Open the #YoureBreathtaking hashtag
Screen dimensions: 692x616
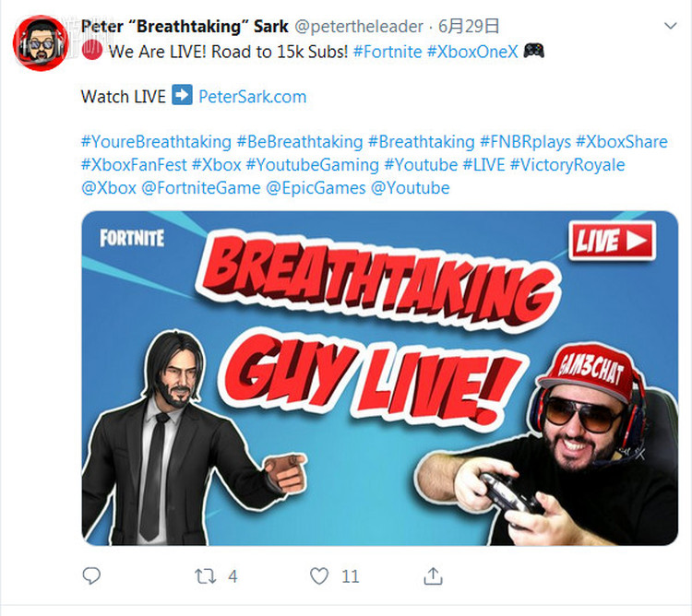click(156, 142)
